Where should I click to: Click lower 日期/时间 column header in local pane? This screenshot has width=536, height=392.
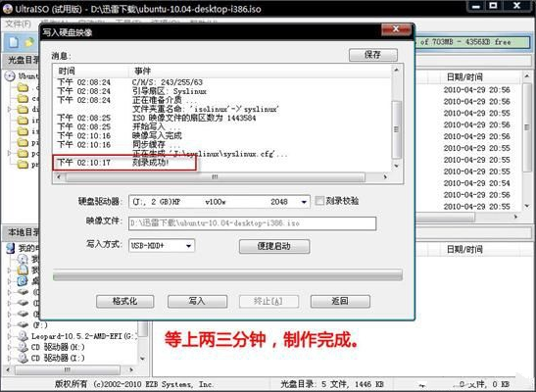click(x=464, y=249)
